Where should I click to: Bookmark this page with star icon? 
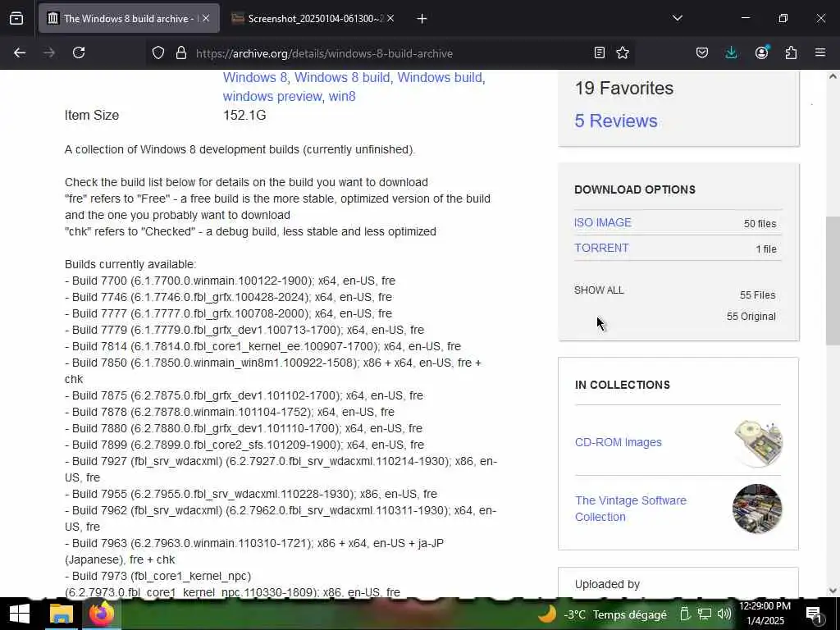pos(623,52)
